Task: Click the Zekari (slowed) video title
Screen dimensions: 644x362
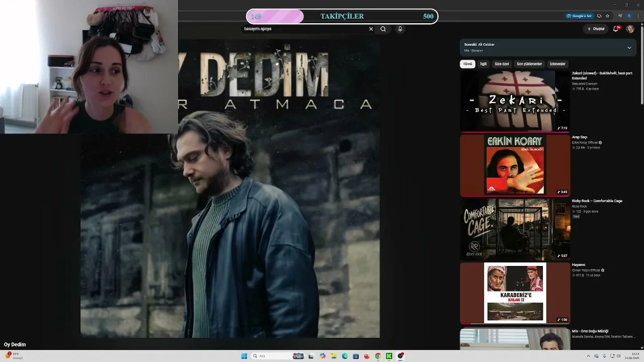Action: 602,75
